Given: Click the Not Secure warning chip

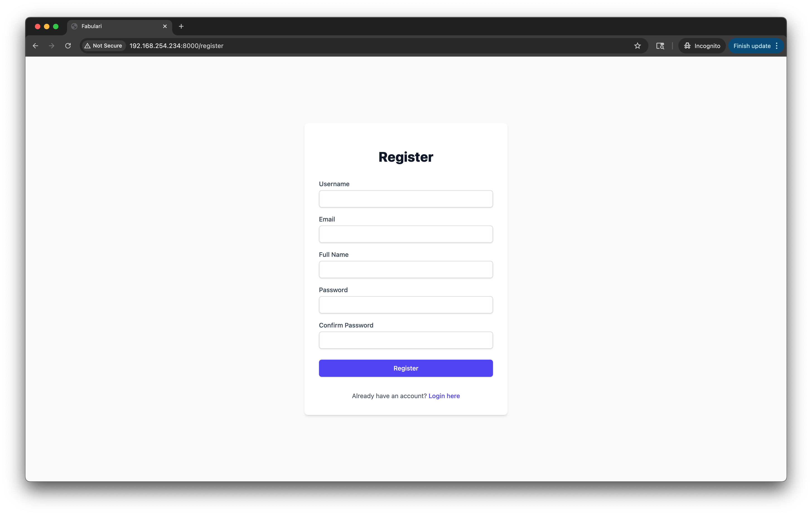Looking at the screenshot, I should click(104, 46).
